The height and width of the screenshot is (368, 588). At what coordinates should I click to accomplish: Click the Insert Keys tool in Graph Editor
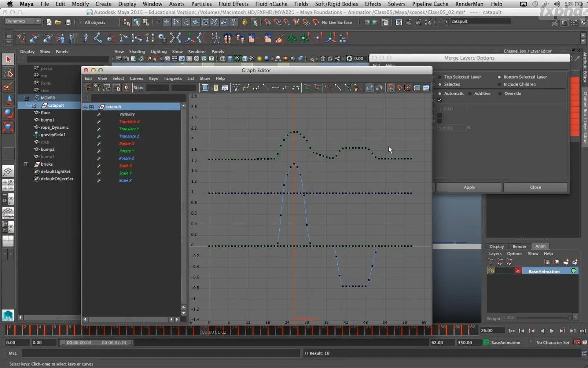[x=97, y=88]
